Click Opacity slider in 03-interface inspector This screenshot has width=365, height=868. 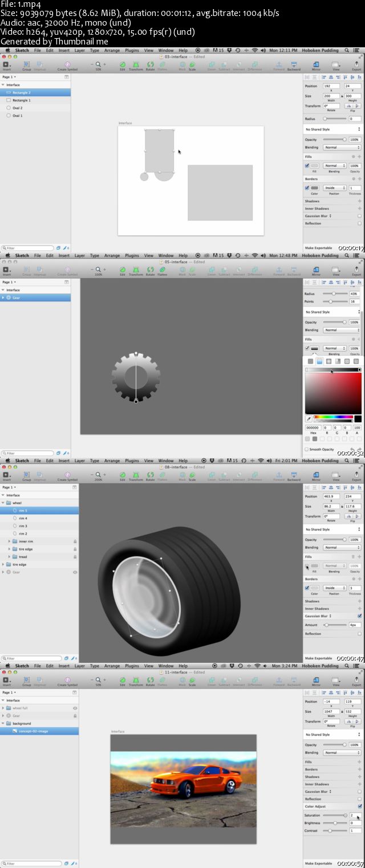335,140
